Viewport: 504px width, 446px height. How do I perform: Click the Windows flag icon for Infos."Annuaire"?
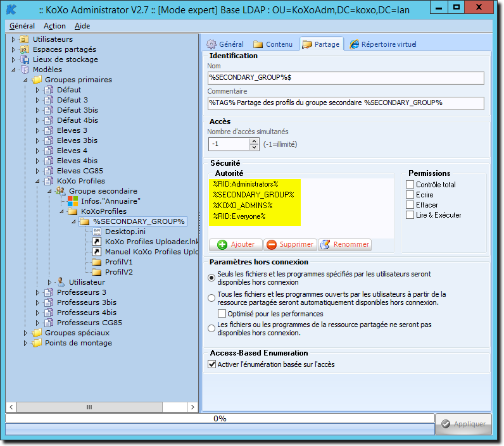click(x=73, y=201)
